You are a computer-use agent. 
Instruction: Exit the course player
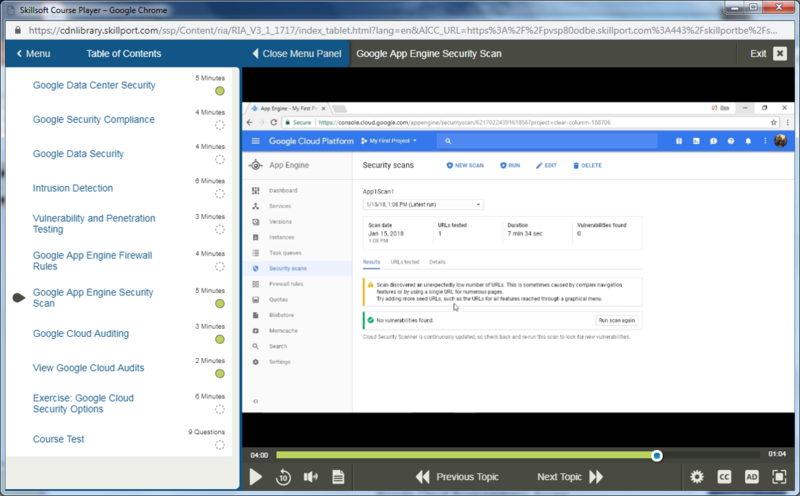(768, 54)
